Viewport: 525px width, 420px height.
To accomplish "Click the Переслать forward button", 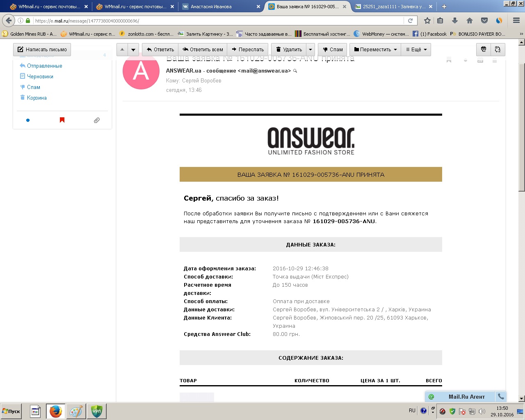I will (248, 50).
